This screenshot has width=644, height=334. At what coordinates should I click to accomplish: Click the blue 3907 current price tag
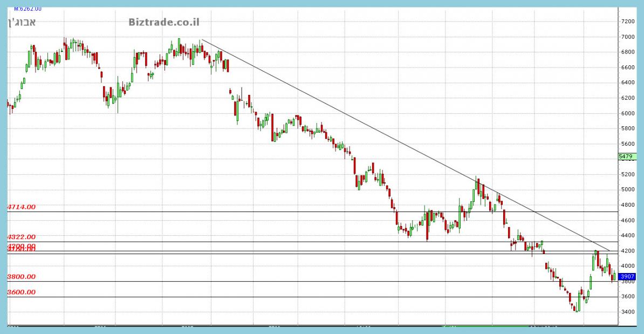point(628,276)
